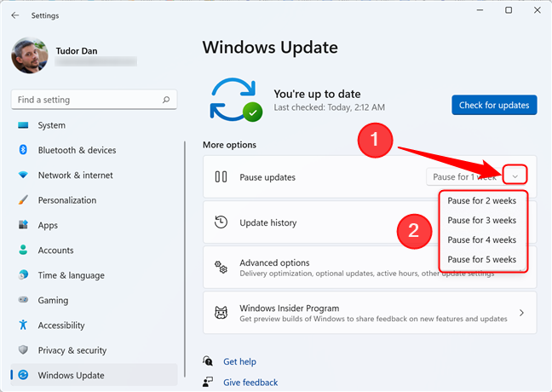This screenshot has width=552, height=392.
Task: Choose Pause for 4 weeks
Action: [x=482, y=239]
